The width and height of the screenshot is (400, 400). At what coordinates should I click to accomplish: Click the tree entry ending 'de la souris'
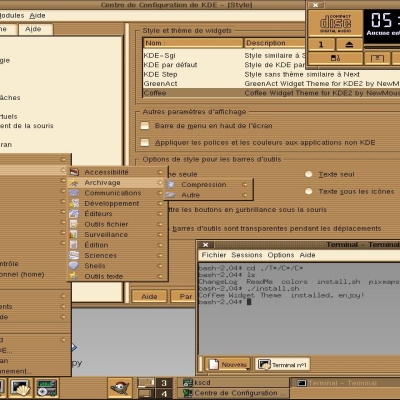pyautogui.click(x=27, y=126)
